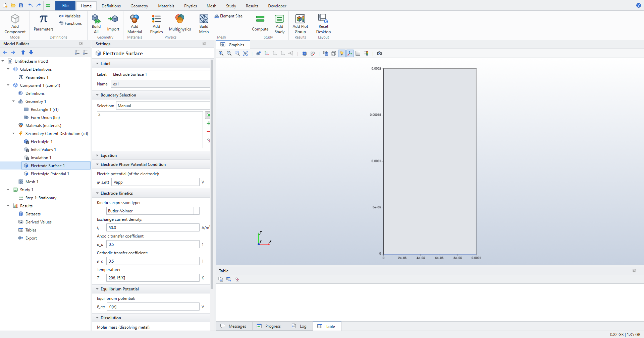Toggle axis orientation display in Graphics toolbar
644x338 pixels.
[x=350, y=53]
